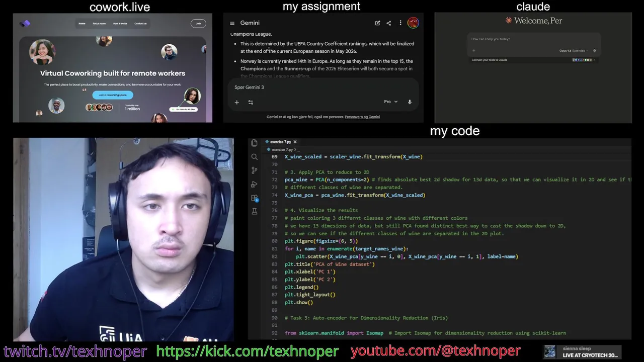Open the Opus 4.6 model dropdown in Claude

573,51
